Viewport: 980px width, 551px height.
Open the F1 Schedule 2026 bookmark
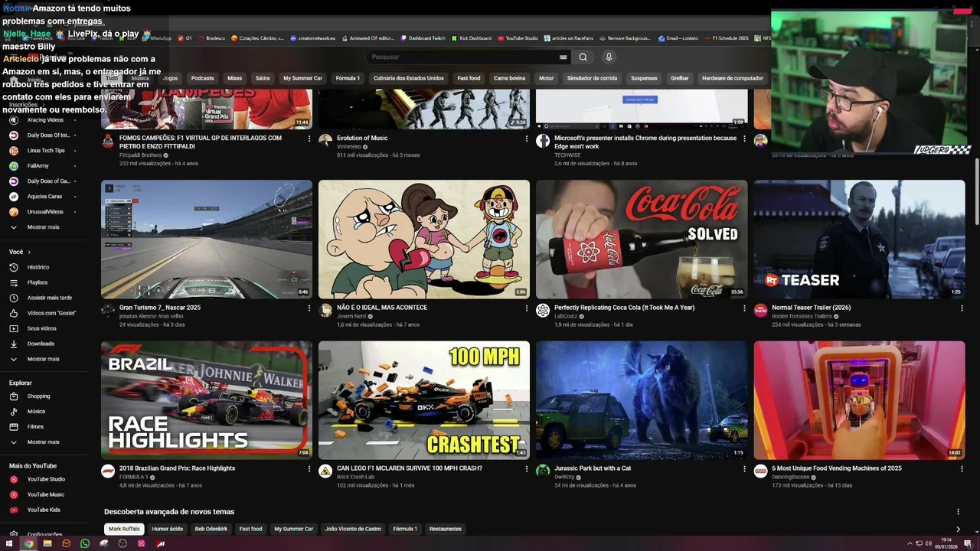click(726, 37)
